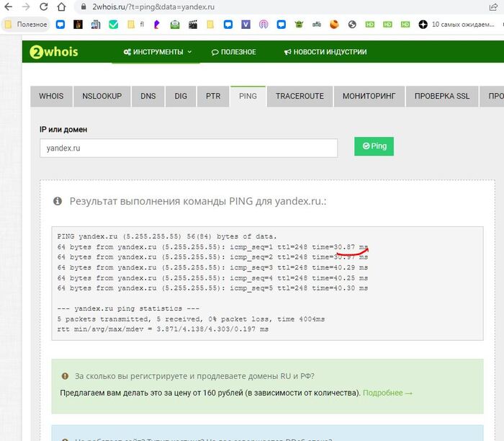Click the padlock site info icon

click(x=84, y=6)
